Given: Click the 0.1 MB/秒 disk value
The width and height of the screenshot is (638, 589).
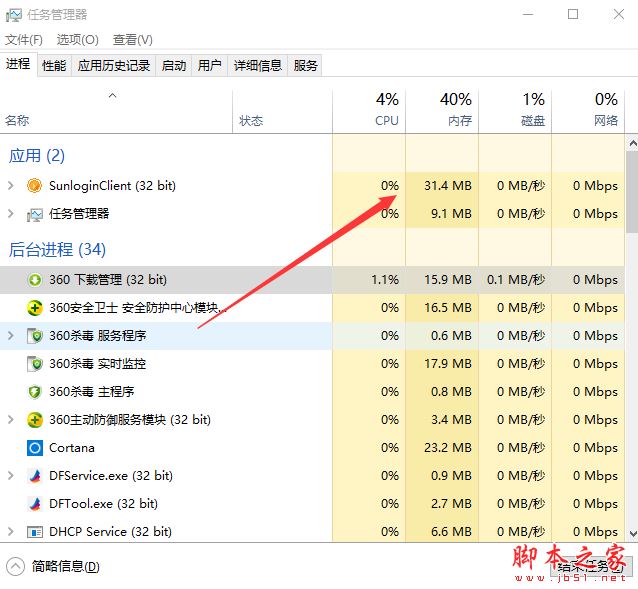Looking at the screenshot, I should [x=516, y=280].
